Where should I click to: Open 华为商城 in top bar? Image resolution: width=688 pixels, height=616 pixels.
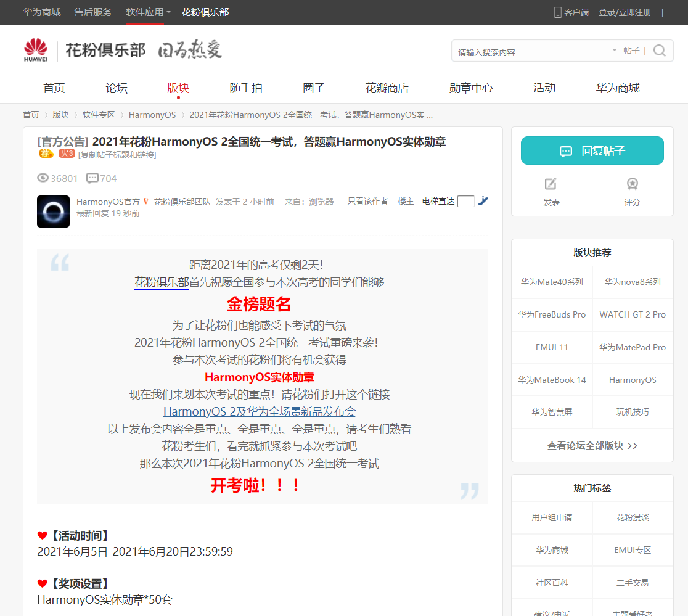(x=42, y=12)
